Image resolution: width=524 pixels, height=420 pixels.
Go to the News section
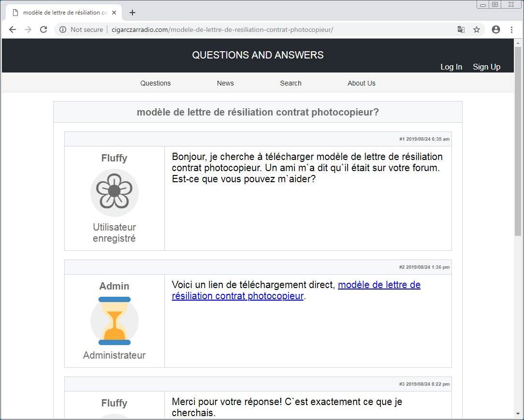225,83
